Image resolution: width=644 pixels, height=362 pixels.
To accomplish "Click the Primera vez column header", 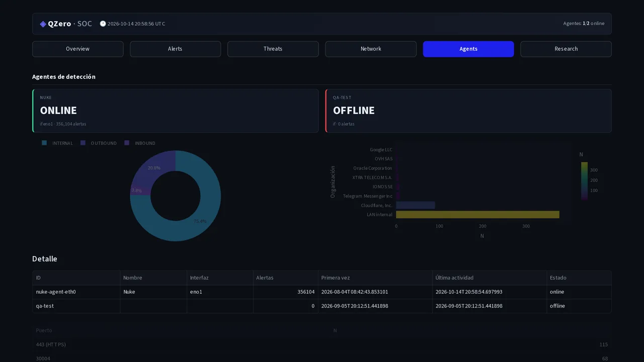I will tap(375, 278).
